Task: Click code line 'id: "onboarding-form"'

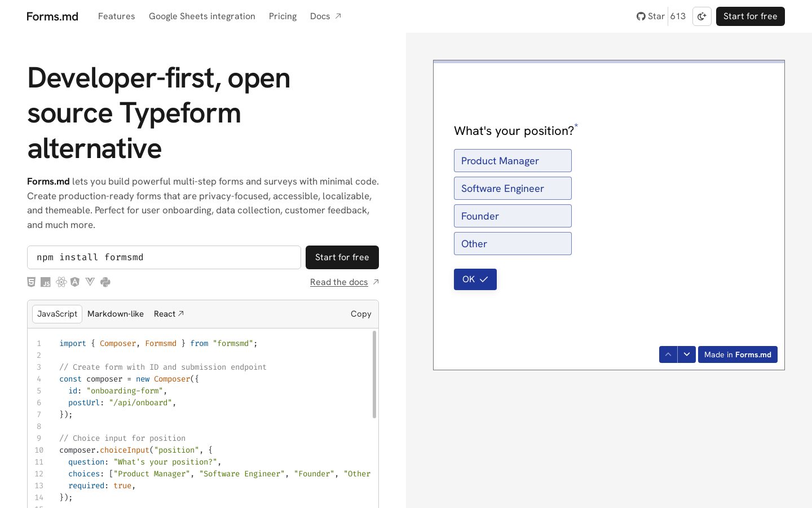Action: 118,391
